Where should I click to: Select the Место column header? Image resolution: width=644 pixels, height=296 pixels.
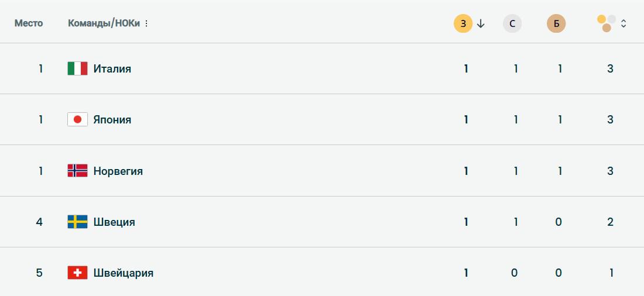pos(29,23)
